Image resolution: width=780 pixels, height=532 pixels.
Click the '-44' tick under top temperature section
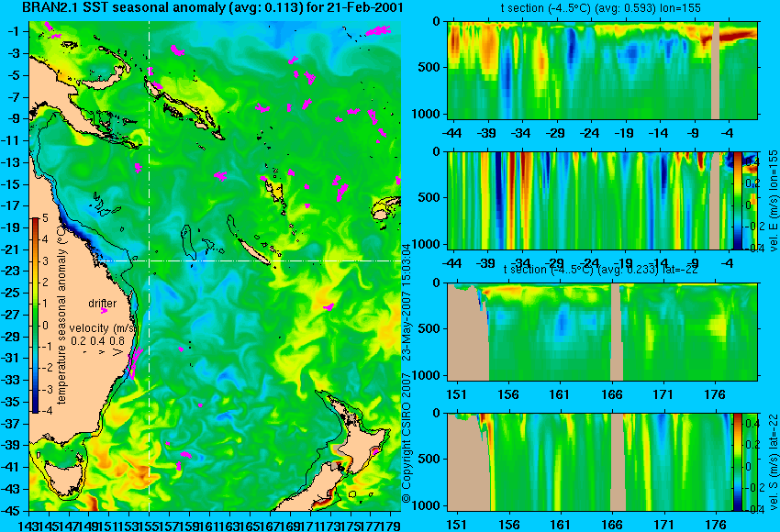[x=452, y=134]
